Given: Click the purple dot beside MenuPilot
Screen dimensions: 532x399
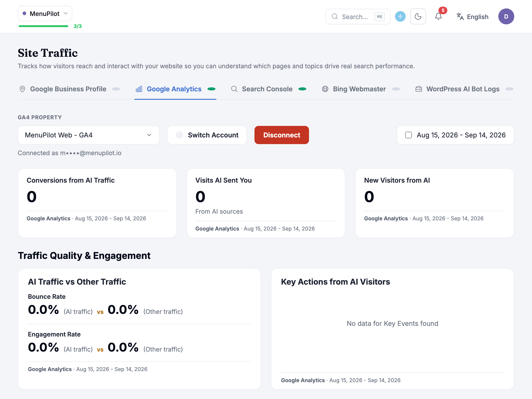Looking at the screenshot, I should (24, 14).
